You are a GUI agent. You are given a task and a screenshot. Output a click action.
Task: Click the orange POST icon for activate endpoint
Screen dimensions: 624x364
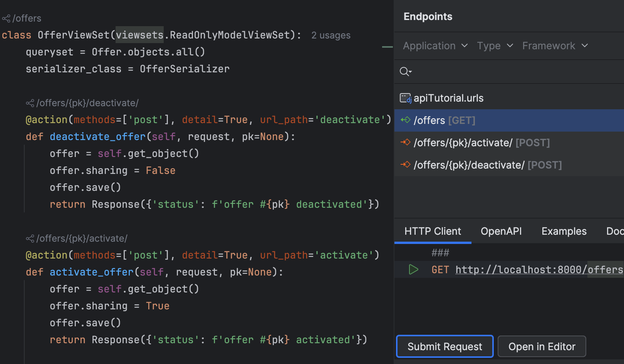(x=406, y=142)
